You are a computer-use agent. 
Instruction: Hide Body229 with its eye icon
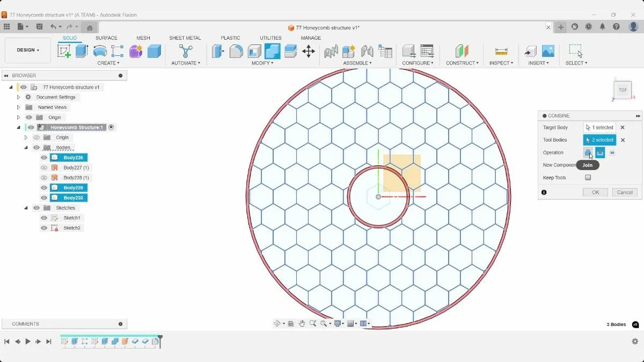point(44,188)
